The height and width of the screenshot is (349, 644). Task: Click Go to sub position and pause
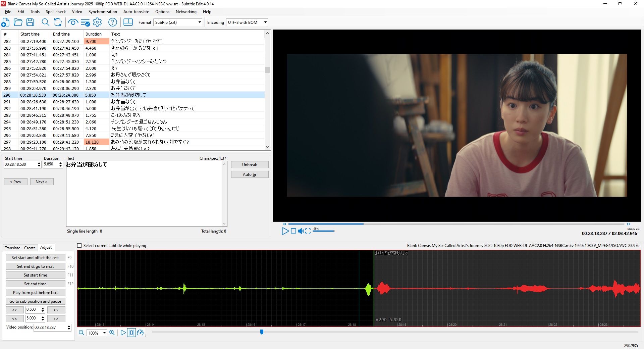pyautogui.click(x=35, y=301)
